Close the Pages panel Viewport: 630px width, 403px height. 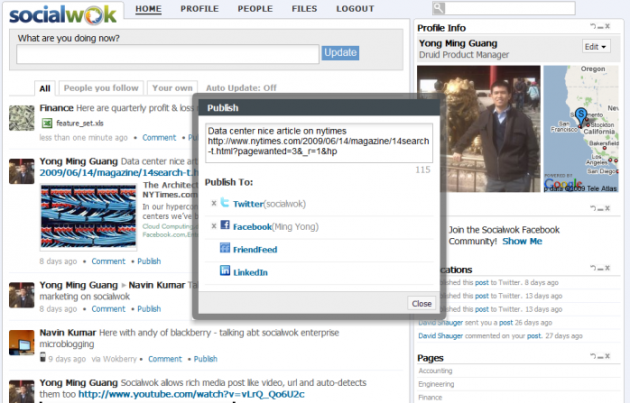pyautogui.click(x=608, y=356)
